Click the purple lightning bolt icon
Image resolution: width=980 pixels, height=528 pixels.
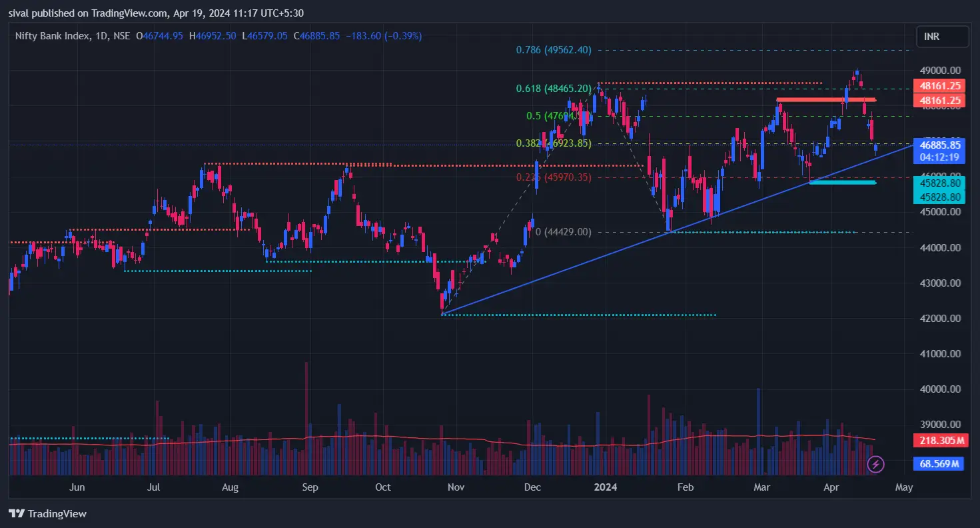(877, 464)
